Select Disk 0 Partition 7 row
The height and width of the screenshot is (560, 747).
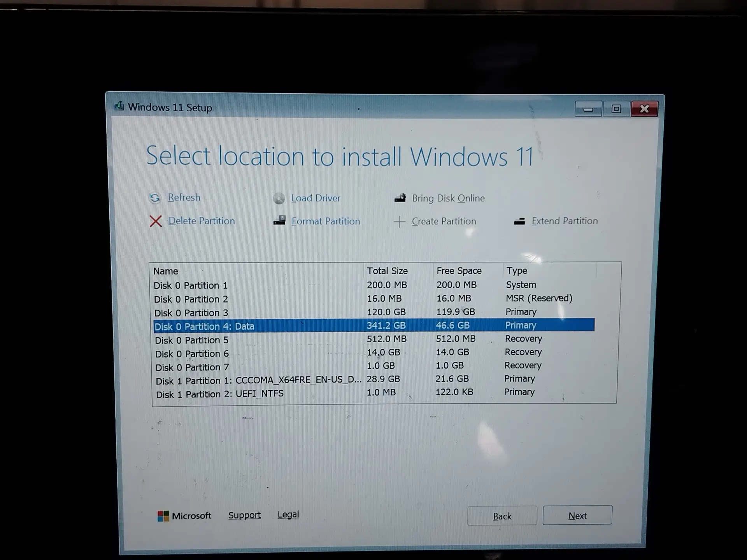(374, 366)
